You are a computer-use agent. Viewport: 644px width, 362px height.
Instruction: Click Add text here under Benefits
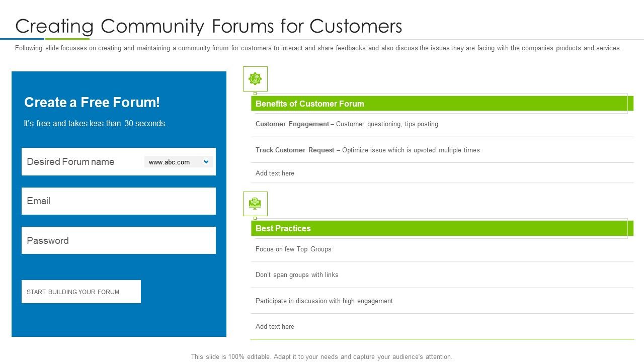(x=275, y=173)
